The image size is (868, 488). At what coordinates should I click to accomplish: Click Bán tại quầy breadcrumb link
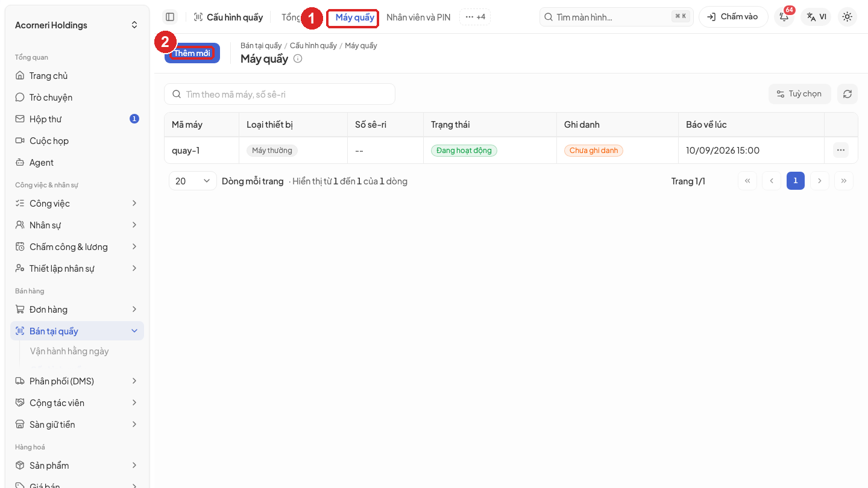pyautogui.click(x=261, y=46)
